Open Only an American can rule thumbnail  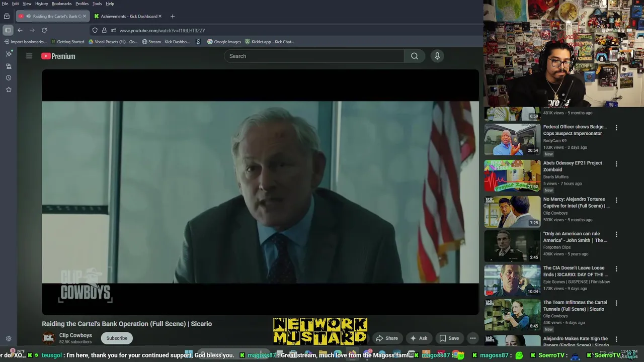click(512, 246)
